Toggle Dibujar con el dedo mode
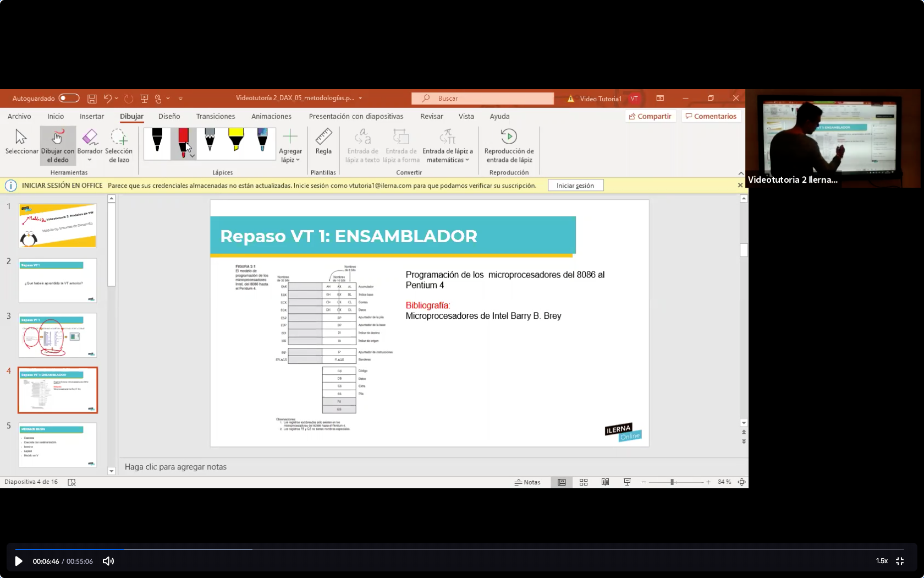This screenshot has height=578, width=924. 58,145
